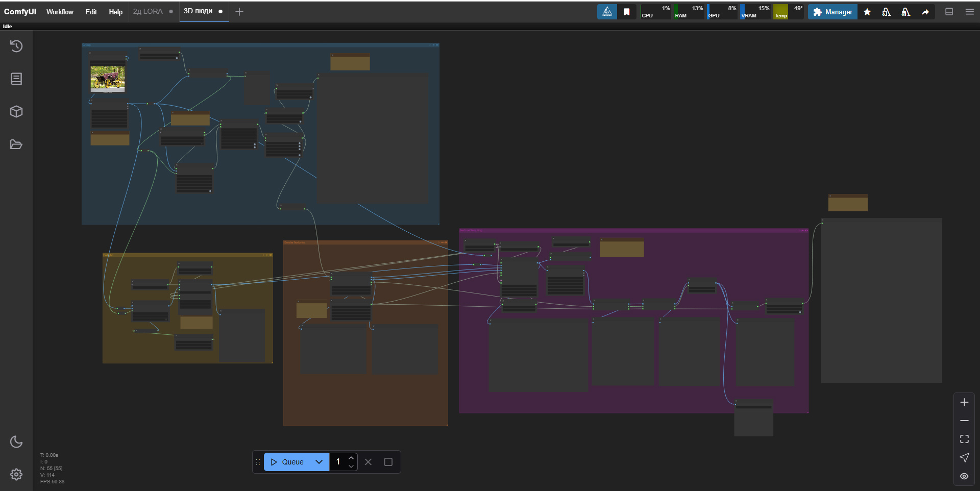Increase the queue batch count by one

click(351, 458)
